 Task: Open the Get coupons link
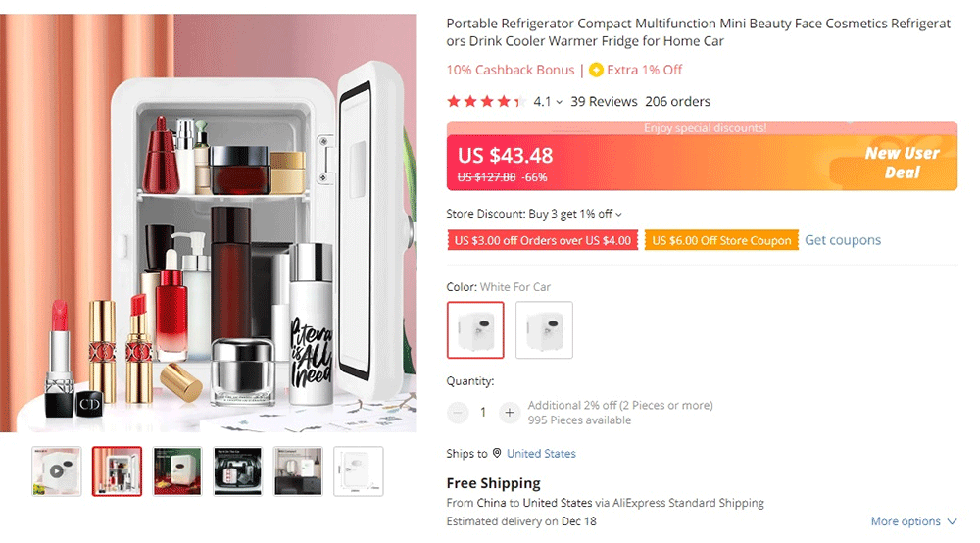pos(843,240)
